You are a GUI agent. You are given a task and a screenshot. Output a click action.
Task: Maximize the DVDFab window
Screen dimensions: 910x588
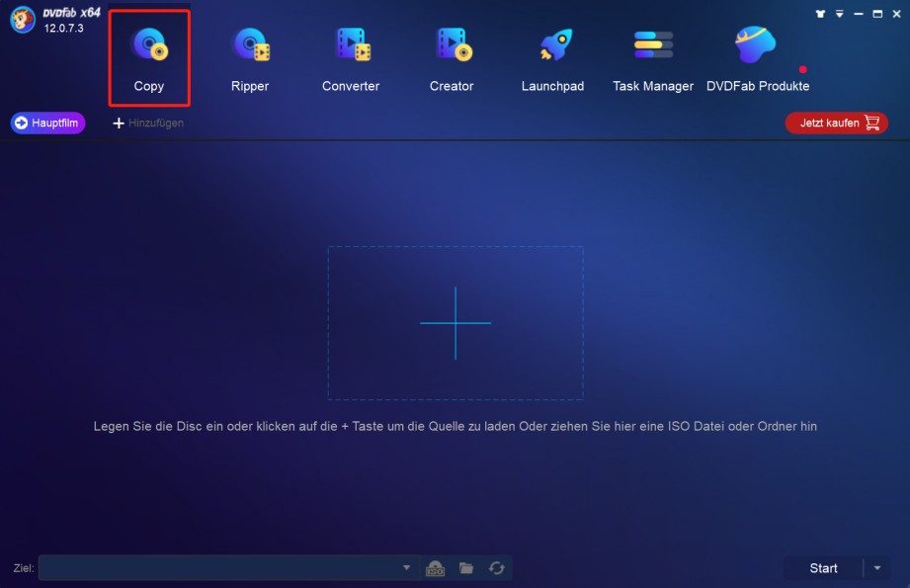pos(877,14)
